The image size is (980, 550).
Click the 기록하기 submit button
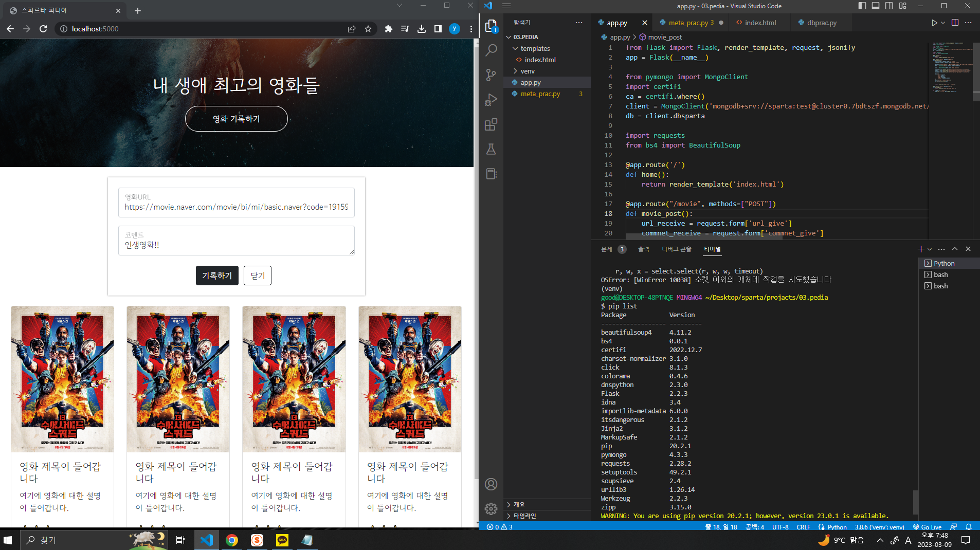pos(217,276)
